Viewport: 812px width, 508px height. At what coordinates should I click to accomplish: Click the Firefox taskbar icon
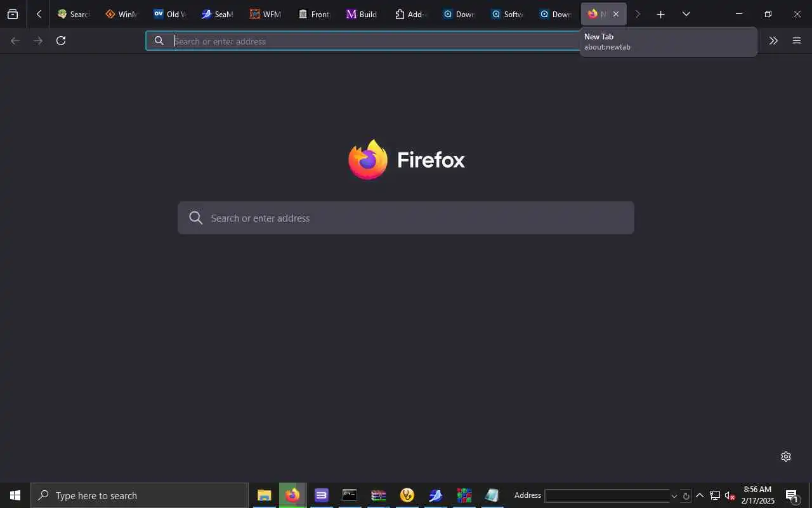(x=292, y=495)
